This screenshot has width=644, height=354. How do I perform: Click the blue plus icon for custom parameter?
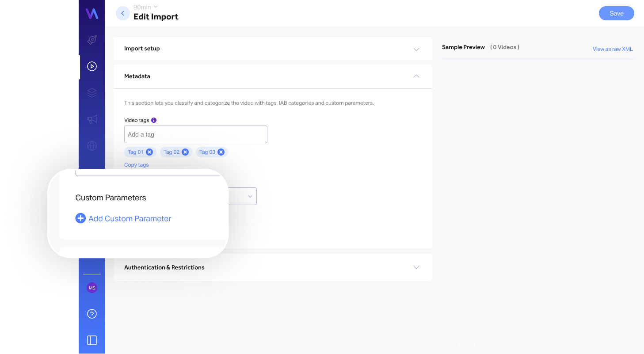click(80, 218)
